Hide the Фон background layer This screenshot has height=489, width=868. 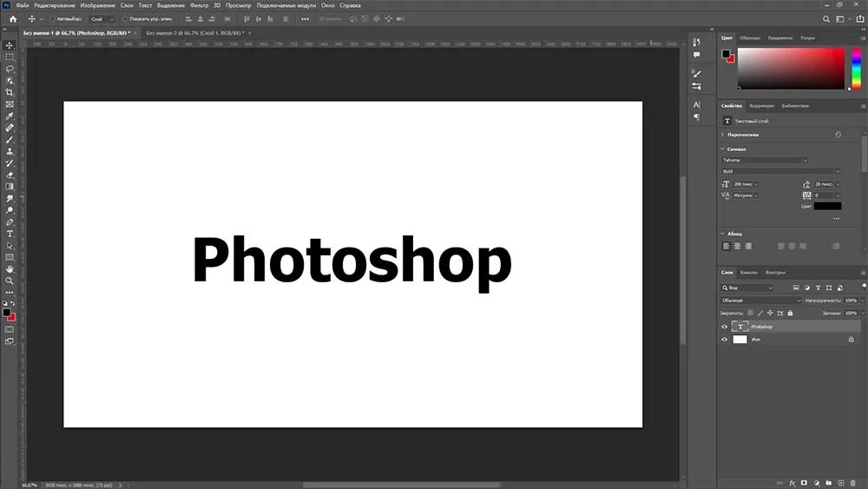(724, 340)
